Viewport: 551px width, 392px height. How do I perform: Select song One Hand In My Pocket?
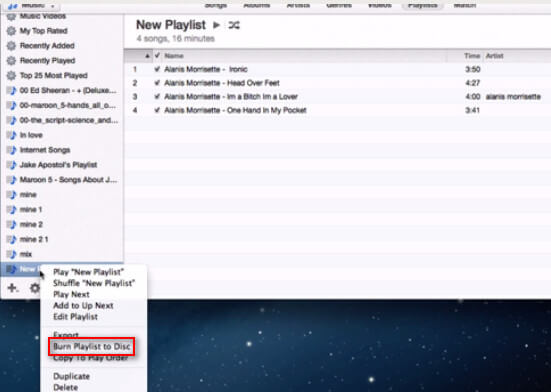click(235, 110)
